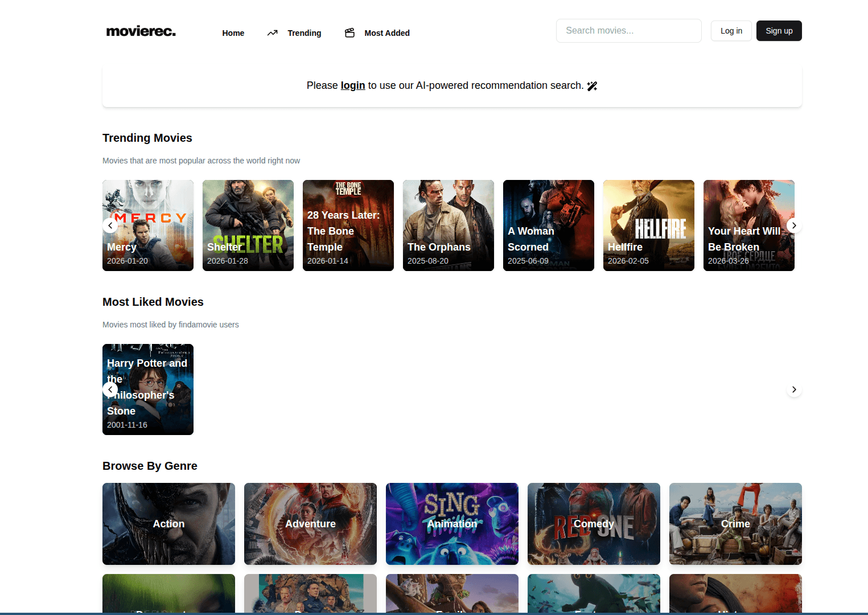
Task: Click the left chevron on Most Liked carousel
Action: (110, 389)
